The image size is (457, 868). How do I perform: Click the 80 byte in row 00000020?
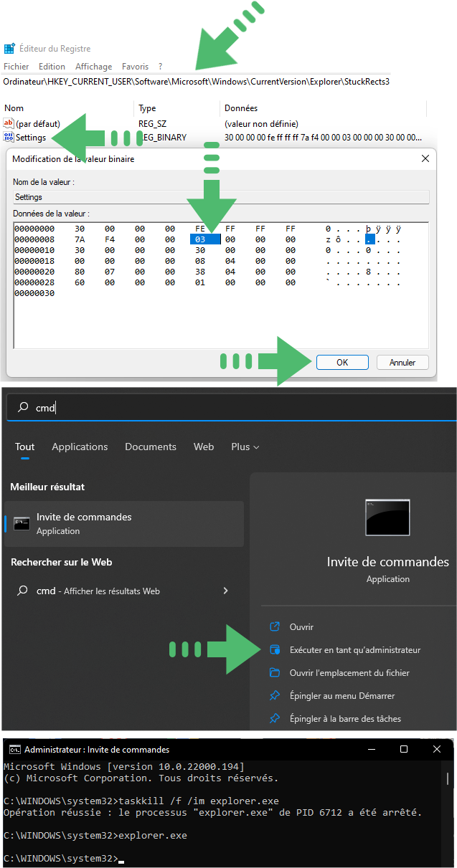pos(80,272)
